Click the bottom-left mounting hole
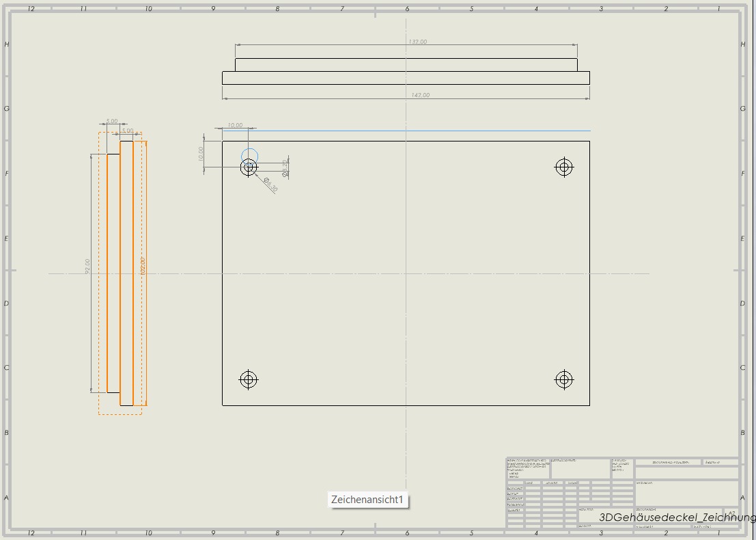The height and width of the screenshot is (540, 756). click(x=249, y=379)
